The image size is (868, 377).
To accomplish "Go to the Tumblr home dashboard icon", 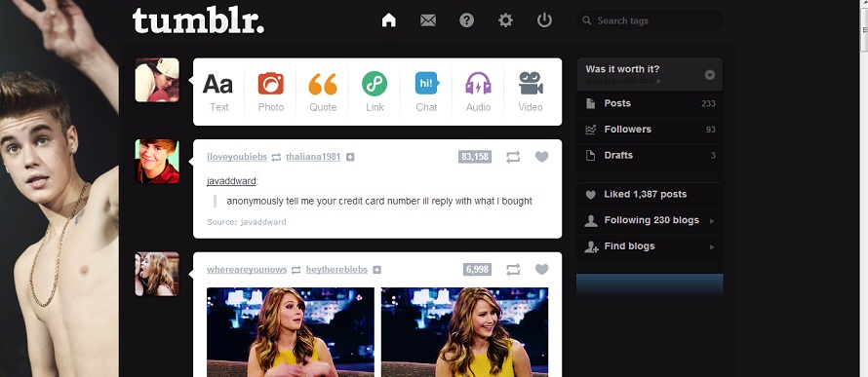I will pos(388,20).
